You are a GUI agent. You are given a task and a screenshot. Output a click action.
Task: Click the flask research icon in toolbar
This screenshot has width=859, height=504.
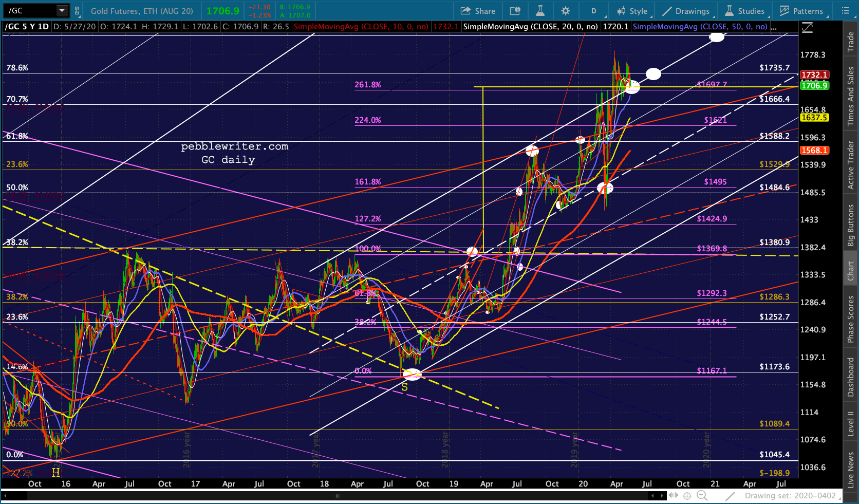[540, 11]
